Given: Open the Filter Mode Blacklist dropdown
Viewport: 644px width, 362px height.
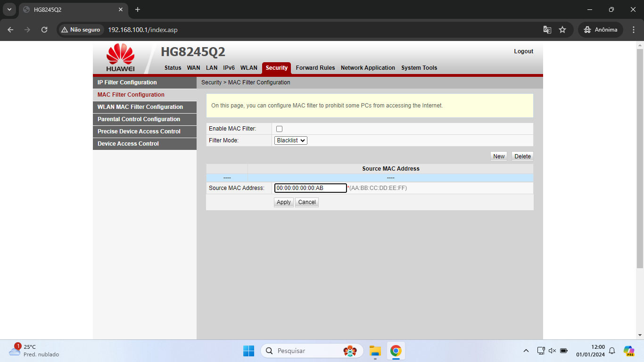Looking at the screenshot, I should point(291,140).
